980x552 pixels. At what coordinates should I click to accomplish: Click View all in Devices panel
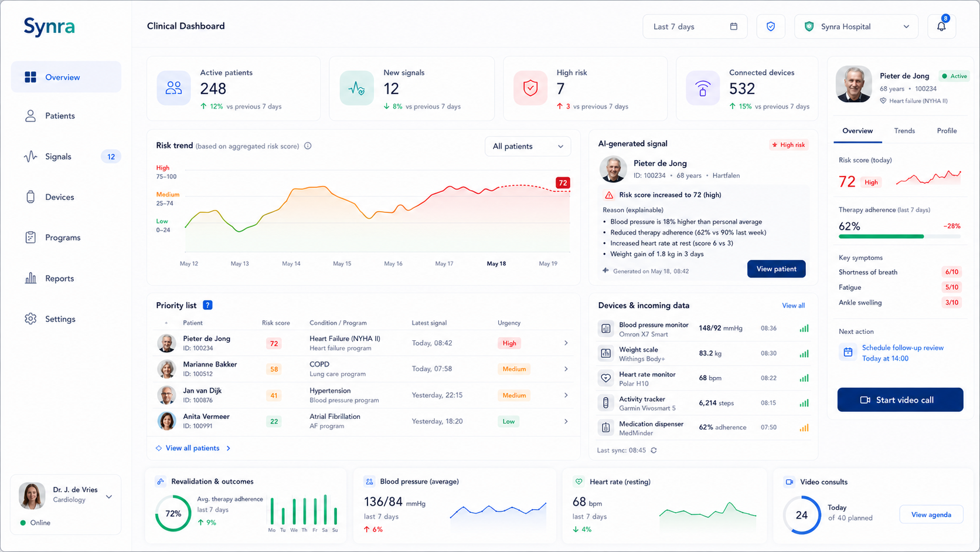(x=793, y=306)
